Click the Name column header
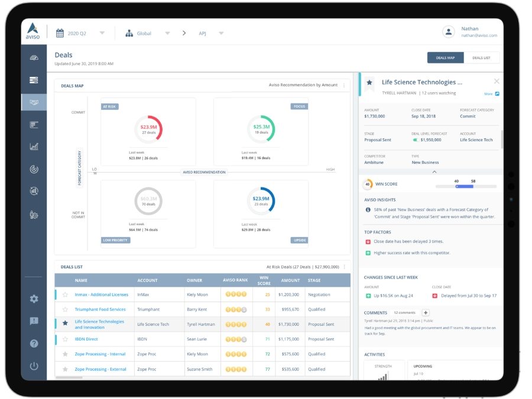Screen dimensions: 532x399 [x=81, y=281]
